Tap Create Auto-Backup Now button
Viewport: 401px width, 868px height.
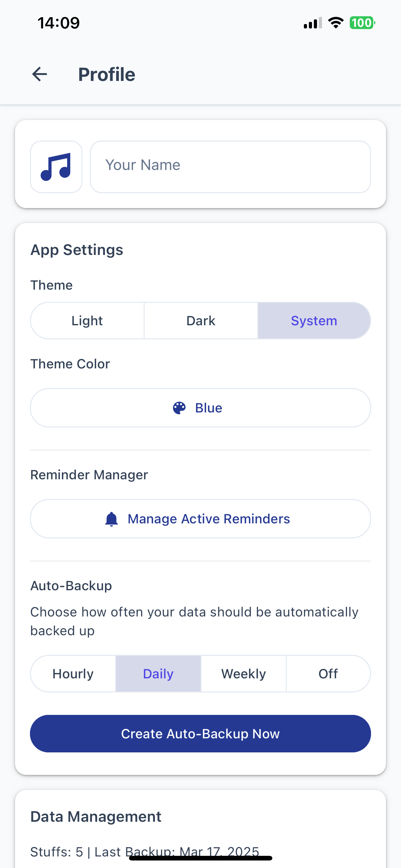click(201, 734)
